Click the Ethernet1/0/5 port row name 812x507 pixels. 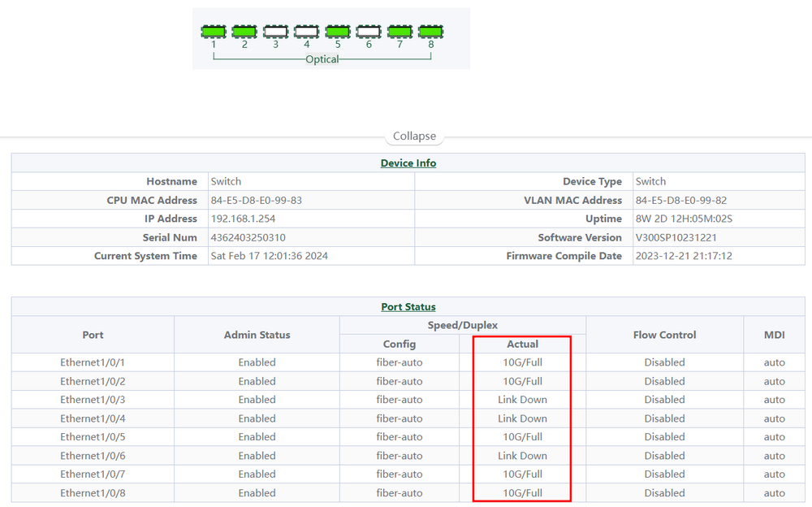coord(93,437)
